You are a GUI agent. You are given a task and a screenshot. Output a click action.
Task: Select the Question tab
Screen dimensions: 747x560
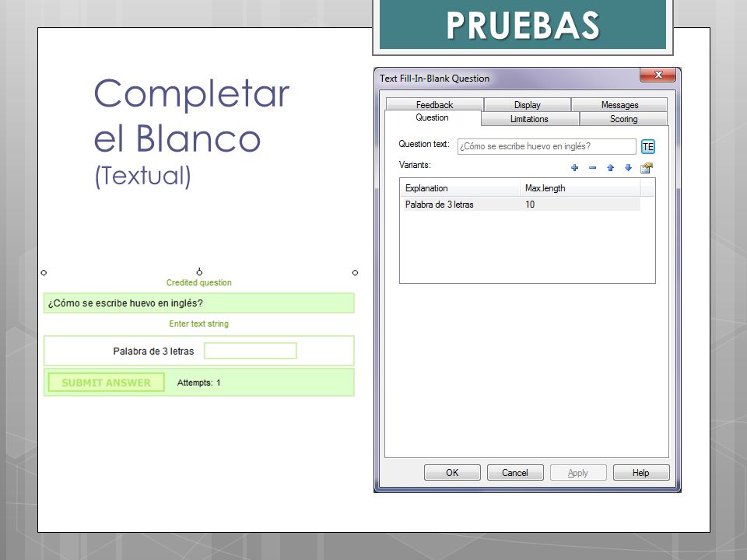pyautogui.click(x=432, y=117)
